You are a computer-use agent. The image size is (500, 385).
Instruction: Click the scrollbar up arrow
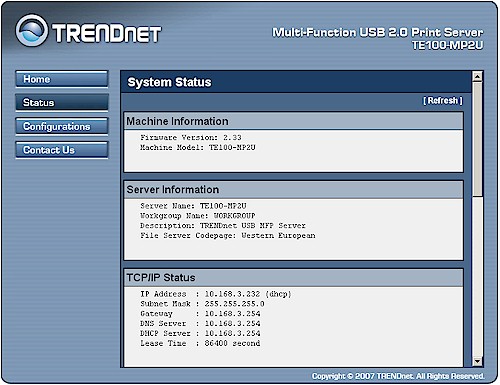(x=478, y=77)
